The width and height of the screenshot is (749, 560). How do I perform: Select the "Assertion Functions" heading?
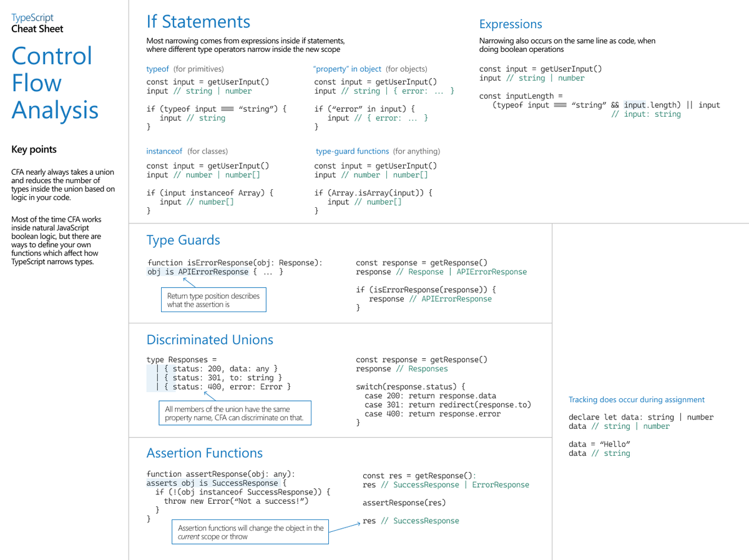pyautogui.click(x=204, y=452)
